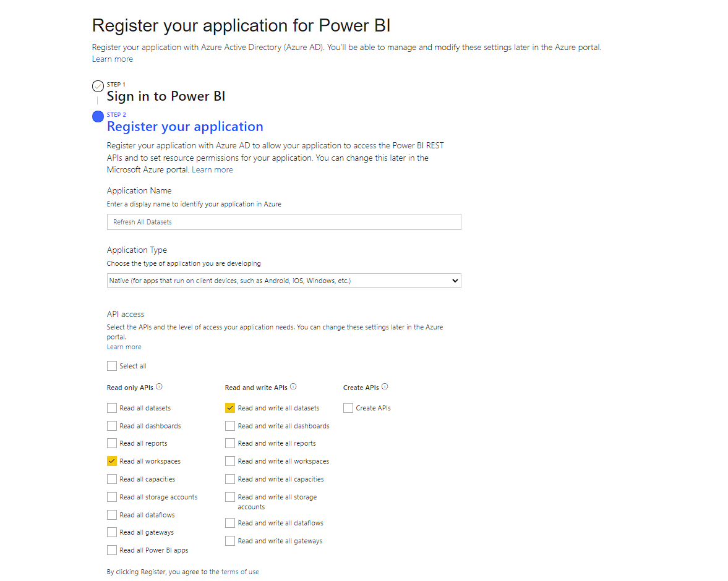Uncheck Read and write all datasets
This screenshot has height=581, width=728.
tap(229, 408)
